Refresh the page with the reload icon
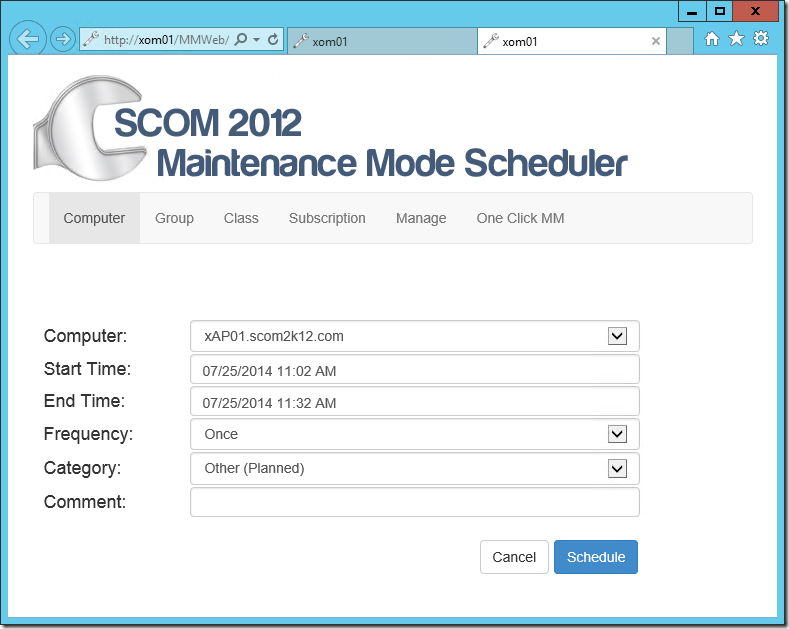The image size is (789, 629). tap(273, 39)
